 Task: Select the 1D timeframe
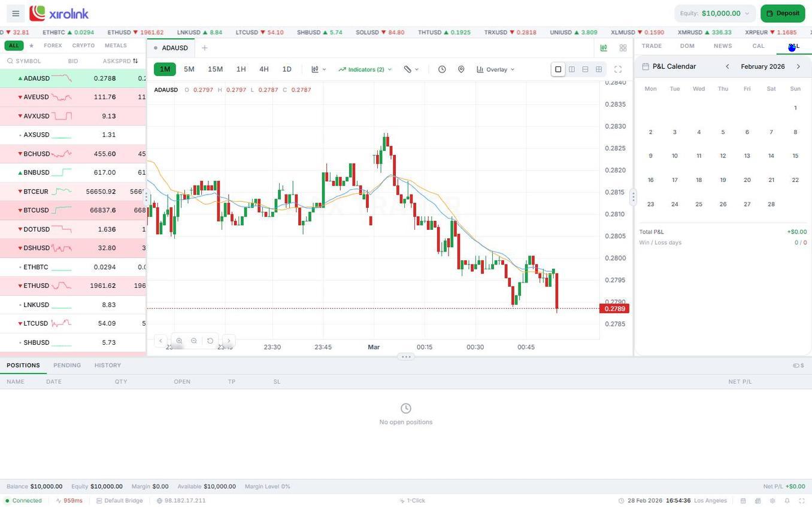(287, 69)
